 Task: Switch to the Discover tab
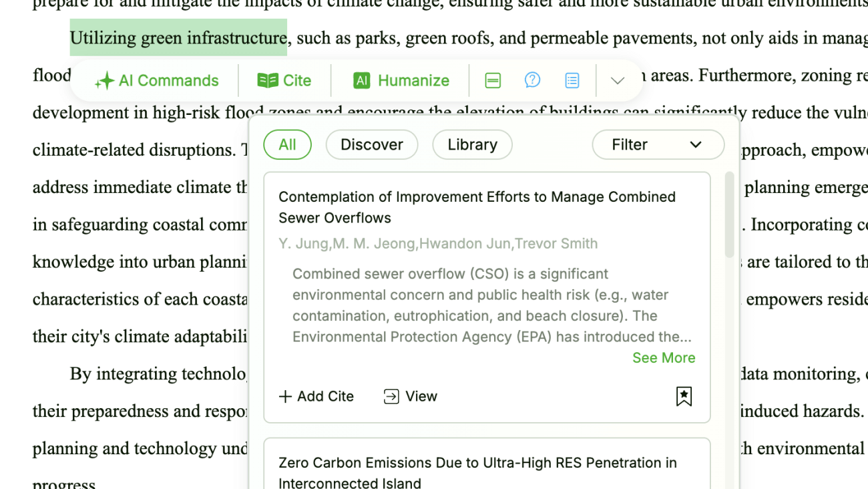tap(372, 144)
